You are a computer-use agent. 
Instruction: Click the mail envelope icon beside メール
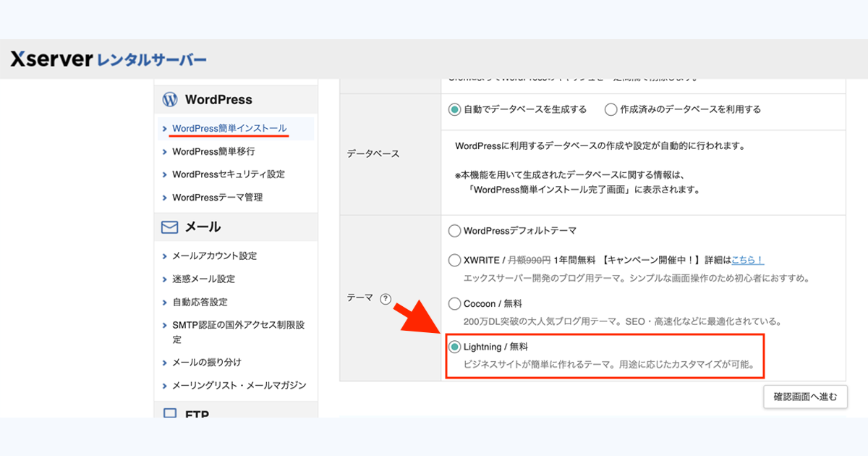(x=170, y=227)
